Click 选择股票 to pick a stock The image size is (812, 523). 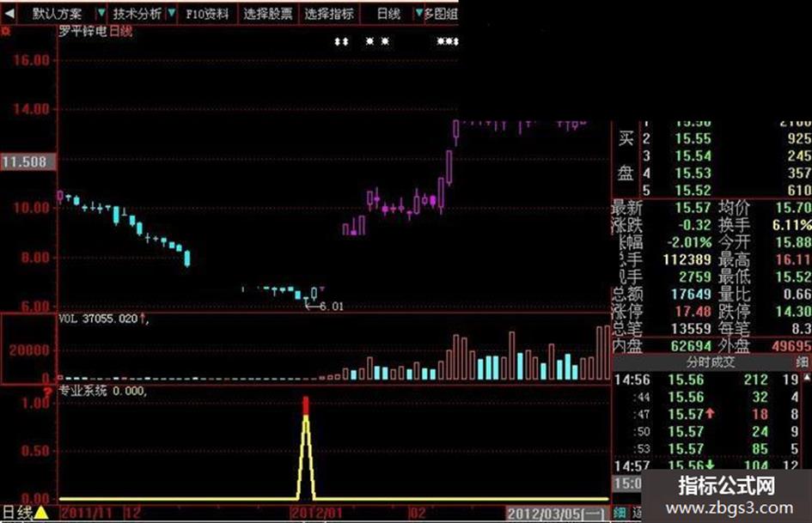point(268,14)
